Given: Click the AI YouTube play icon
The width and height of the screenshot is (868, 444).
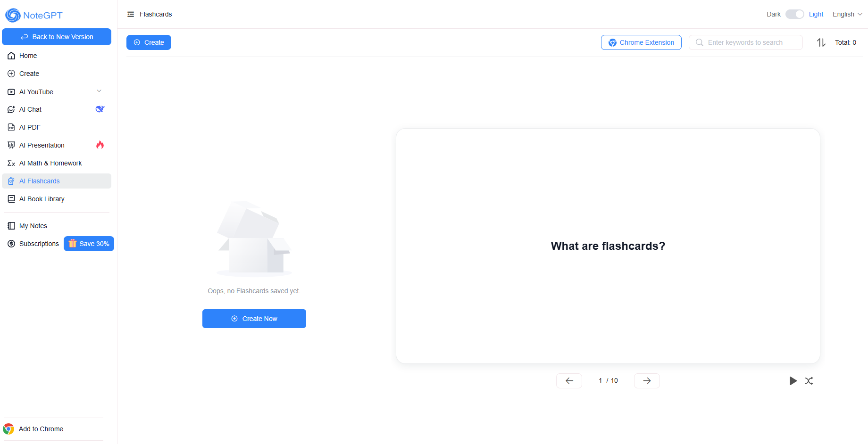Looking at the screenshot, I should click(x=11, y=92).
